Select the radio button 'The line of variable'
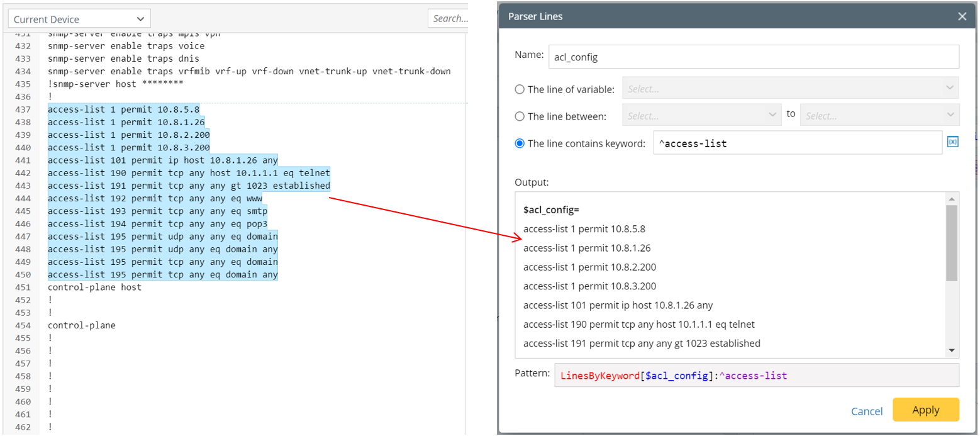The image size is (980, 436). click(520, 89)
